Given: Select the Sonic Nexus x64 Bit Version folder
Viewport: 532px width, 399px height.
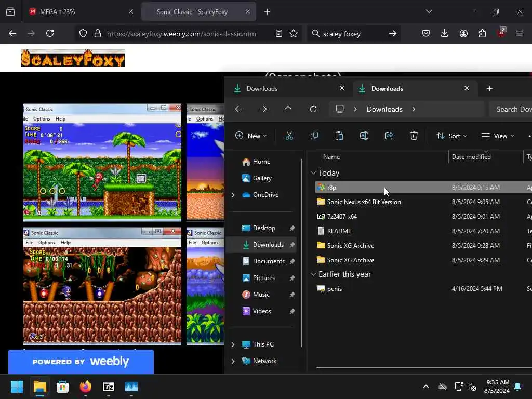Looking at the screenshot, I should (423, 202).
